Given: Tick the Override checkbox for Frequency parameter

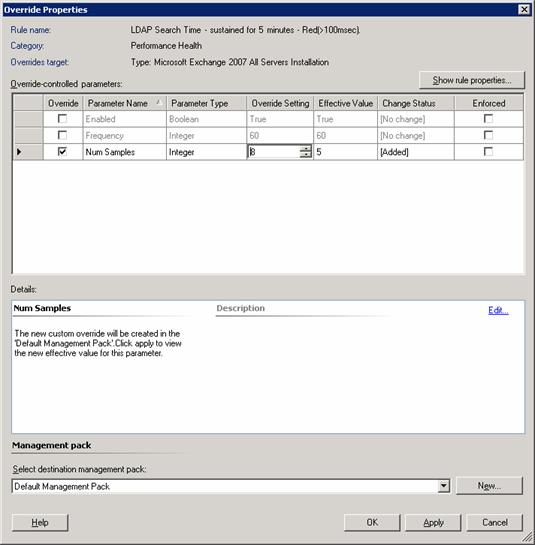Looking at the screenshot, I should click(62, 135).
